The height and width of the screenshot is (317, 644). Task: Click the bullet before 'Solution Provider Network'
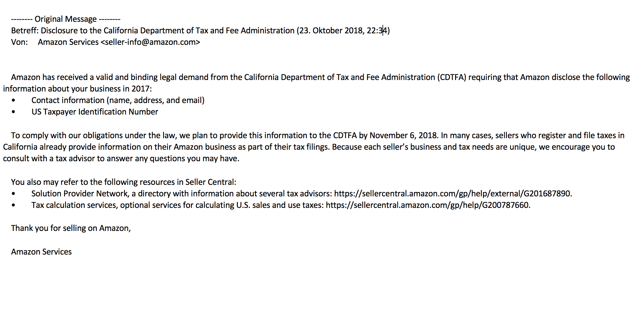tap(13, 194)
